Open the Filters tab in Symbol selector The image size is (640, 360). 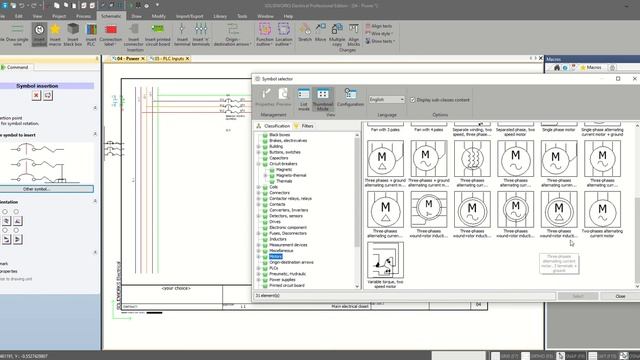(x=304, y=126)
